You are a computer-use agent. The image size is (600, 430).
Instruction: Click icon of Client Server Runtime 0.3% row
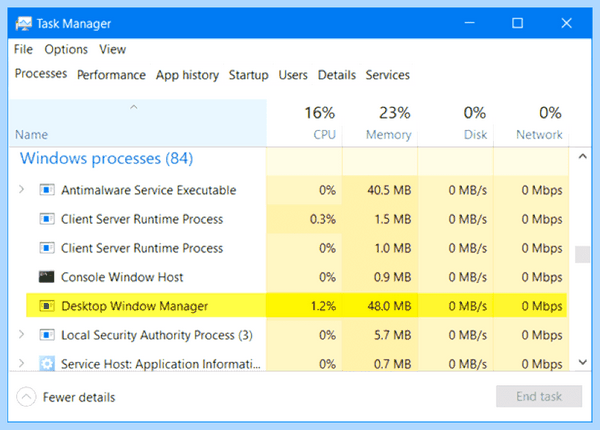click(x=47, y=219)
